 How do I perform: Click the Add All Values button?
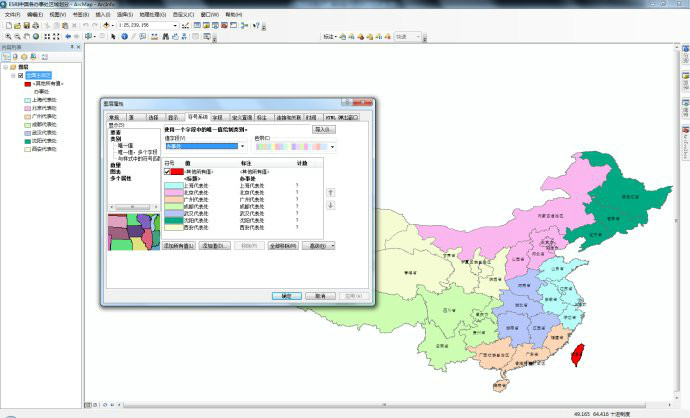tap(179, 246)
